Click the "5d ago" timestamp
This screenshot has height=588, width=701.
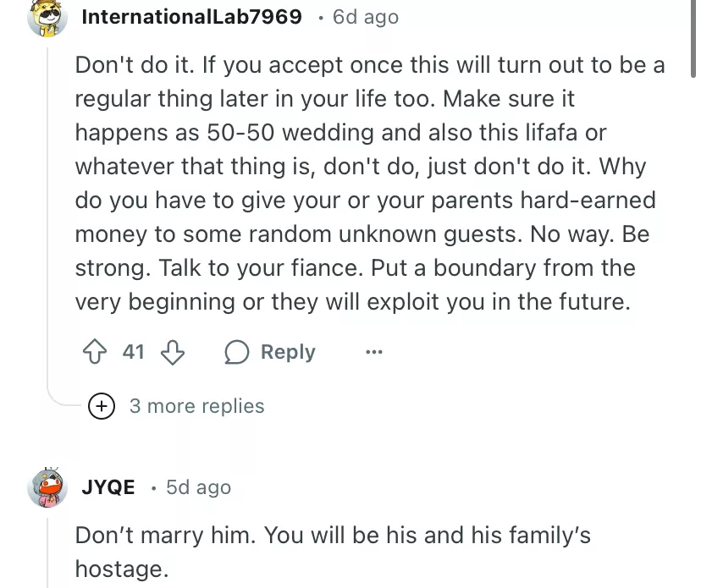[198, 487]
